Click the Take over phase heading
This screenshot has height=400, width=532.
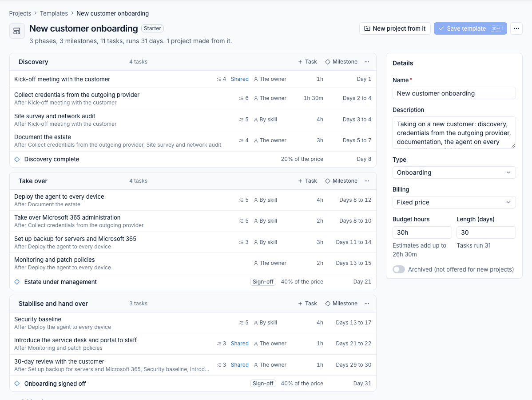33,181
